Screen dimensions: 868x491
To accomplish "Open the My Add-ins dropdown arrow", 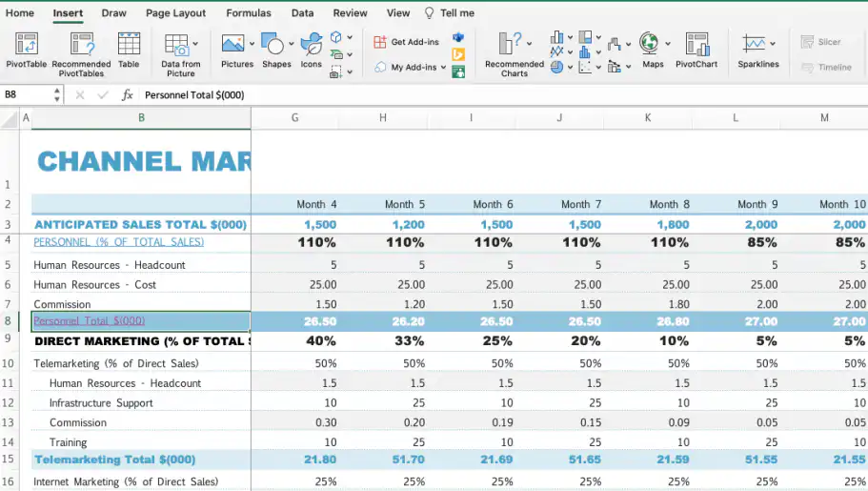I will [x=443, y=67].
